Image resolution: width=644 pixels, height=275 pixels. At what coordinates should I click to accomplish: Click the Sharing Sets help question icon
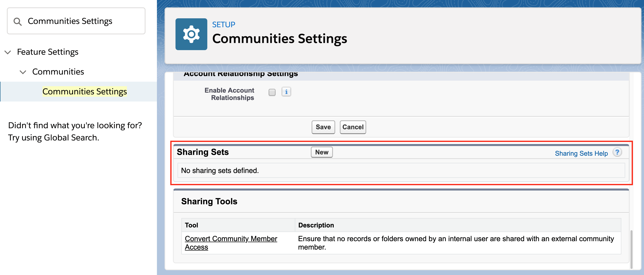tap(617, 152)
